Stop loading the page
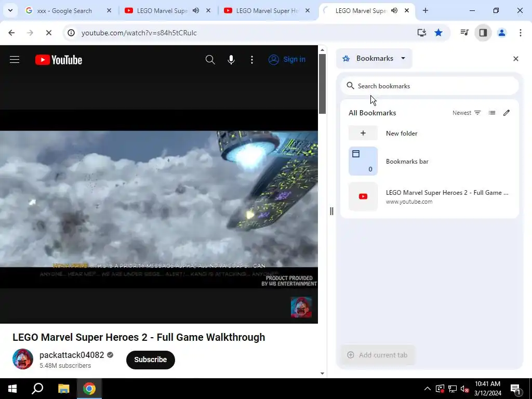 pyautogui.click(x=48, y=33)
